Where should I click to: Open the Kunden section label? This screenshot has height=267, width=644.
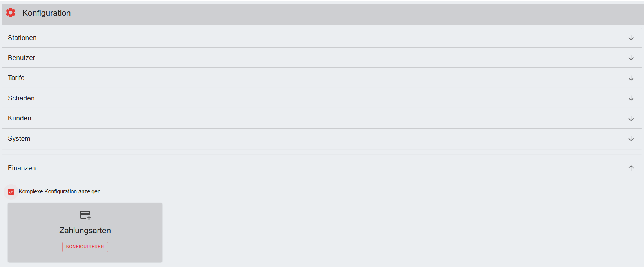click(20, 118)
